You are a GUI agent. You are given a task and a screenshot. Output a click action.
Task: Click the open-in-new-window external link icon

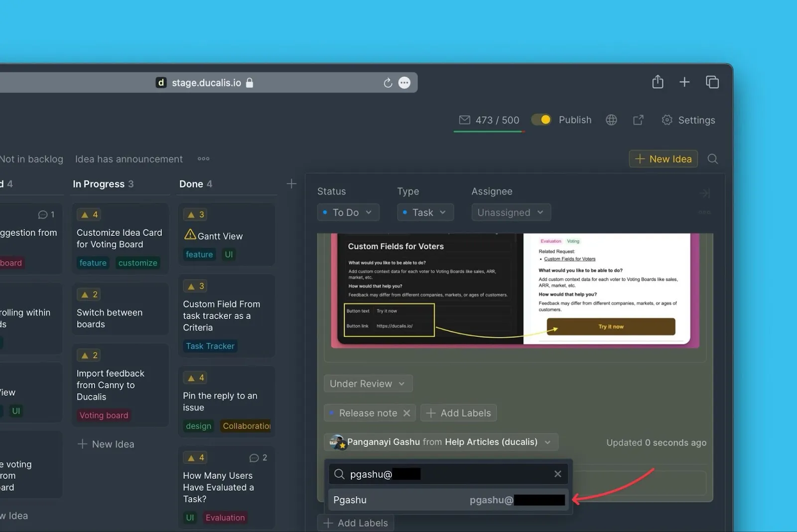pos(638,120)
